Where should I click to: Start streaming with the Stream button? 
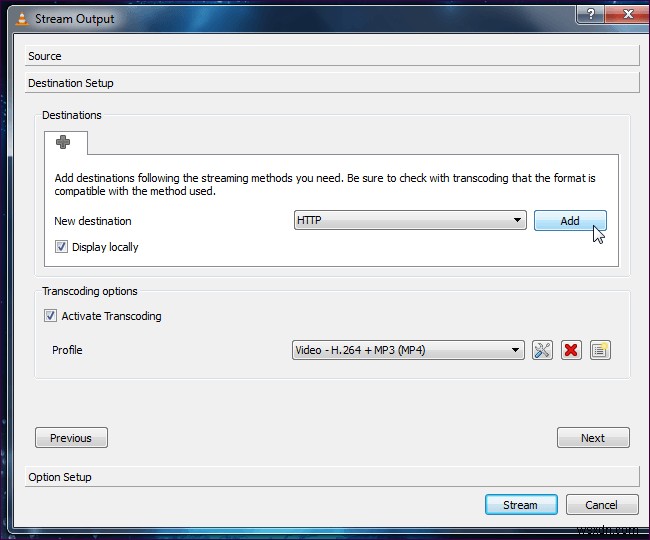pyautogui.click(x=521, y=504)
